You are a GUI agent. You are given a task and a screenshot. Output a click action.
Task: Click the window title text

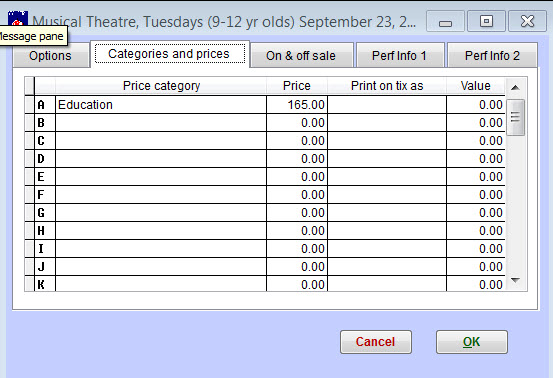pyautogui.click(x=224, y=22)
